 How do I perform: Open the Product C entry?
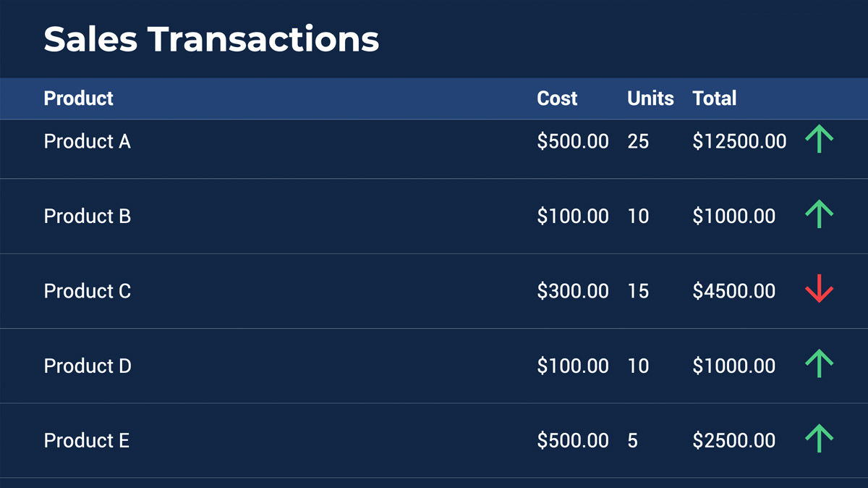click(87, 291)
